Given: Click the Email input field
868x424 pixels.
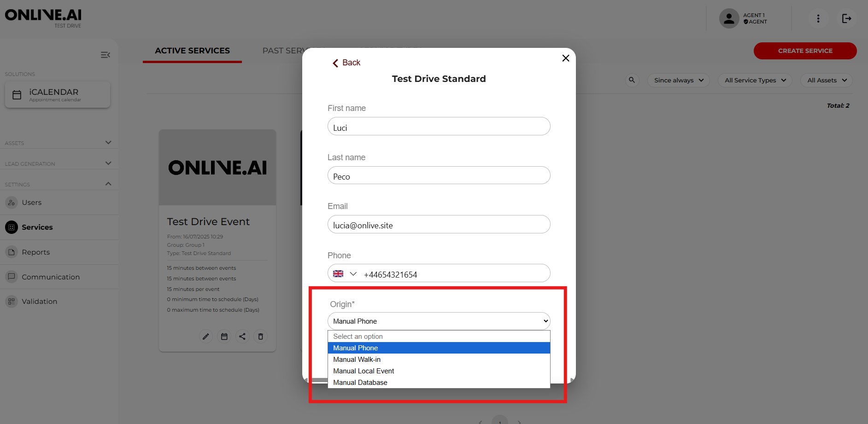Looking at the screenshot, I should (439, 225).
